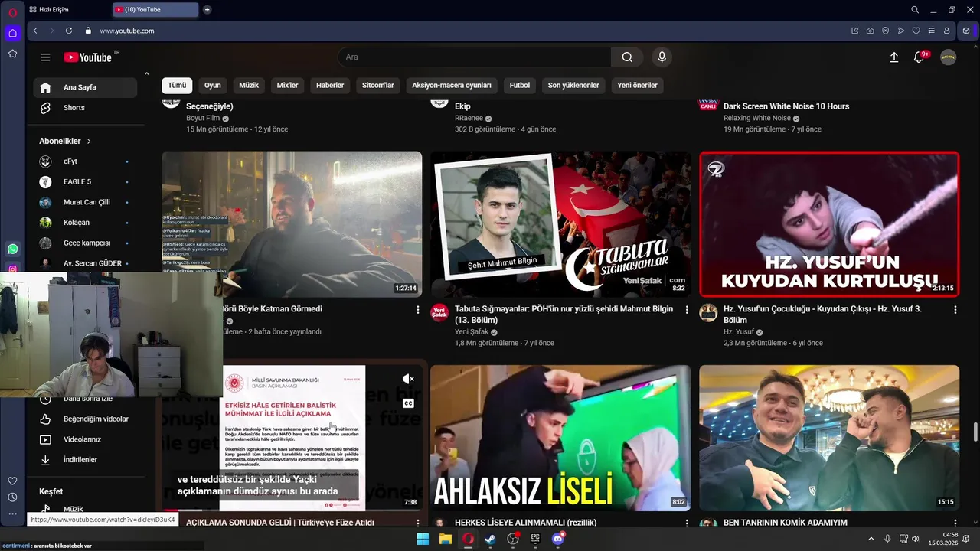980x551 pixels.
Task: Open the account avatar menu
Action: tap(948, 57)
